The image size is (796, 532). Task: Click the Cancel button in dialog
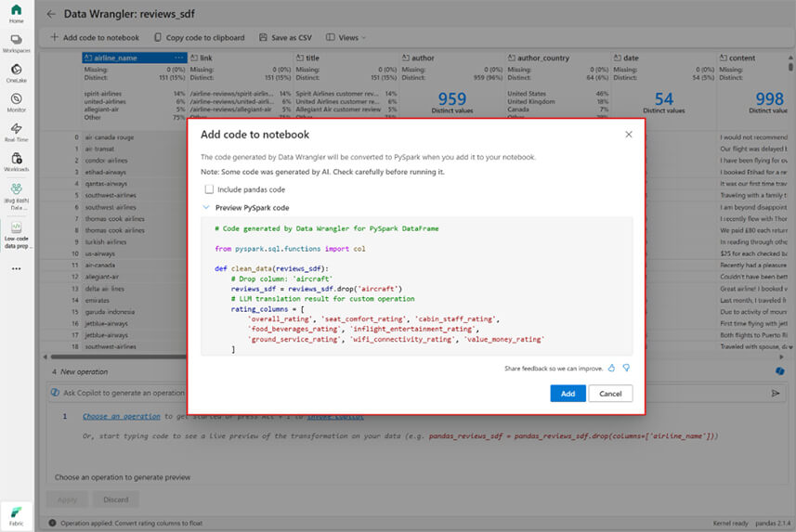[x=610, y=394]
